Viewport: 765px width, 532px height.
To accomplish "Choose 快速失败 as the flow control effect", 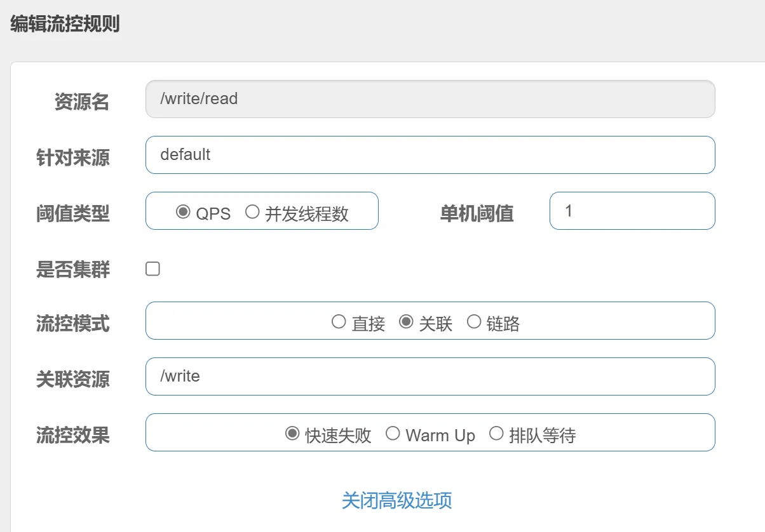I will point(292,434).
